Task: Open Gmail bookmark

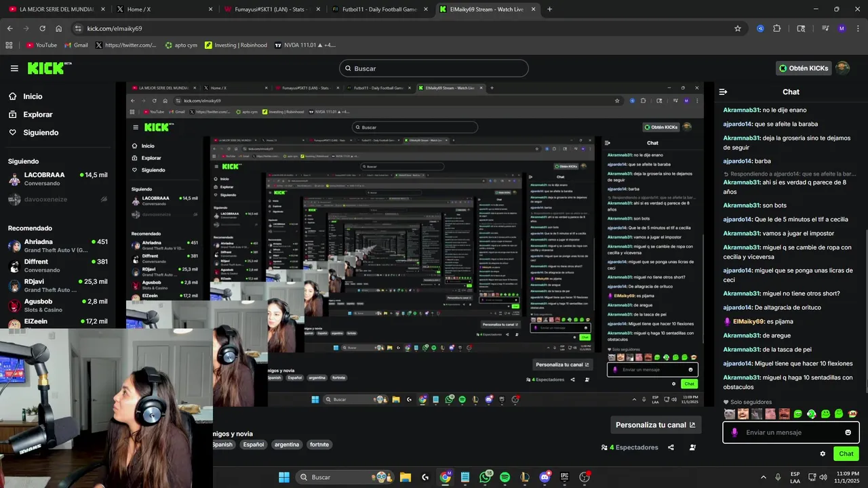Action: tap(76, 45)
